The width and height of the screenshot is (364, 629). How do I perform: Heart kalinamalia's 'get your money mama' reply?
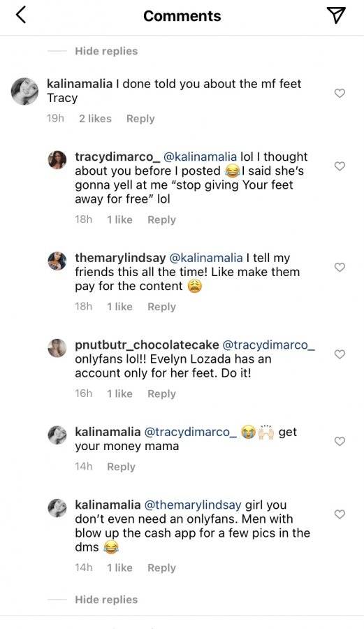pyautogui.click(x=340, y=441)
